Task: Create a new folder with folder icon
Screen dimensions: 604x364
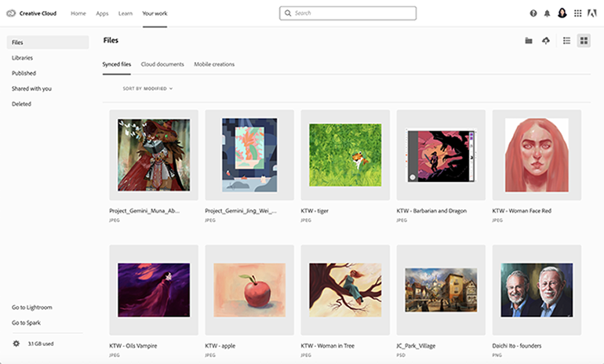Action: pyautogui.click(x=529, y=41)
